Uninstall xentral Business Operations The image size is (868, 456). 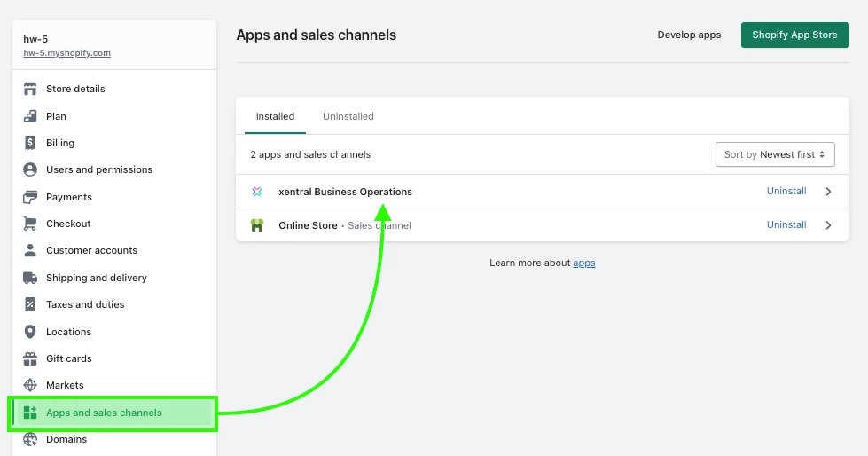click(786, 191)
